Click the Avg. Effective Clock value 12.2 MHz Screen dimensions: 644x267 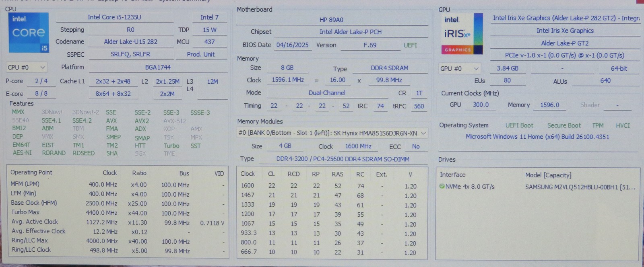click(x=105, y=232)
